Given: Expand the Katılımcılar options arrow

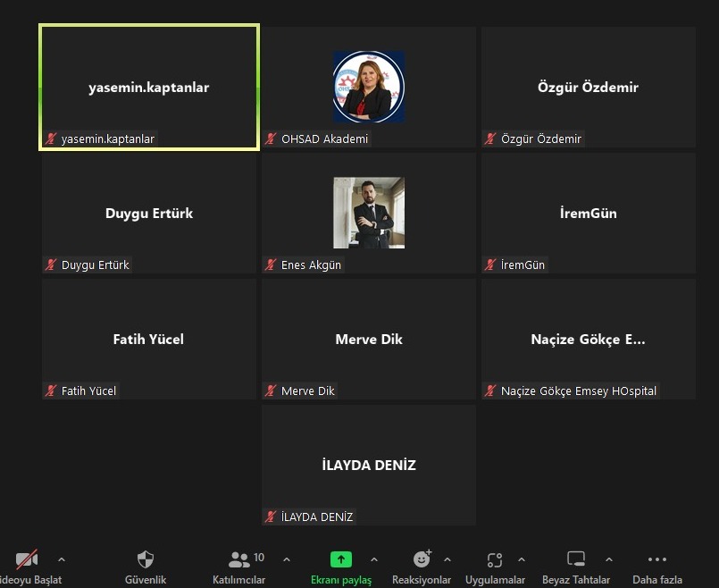Looking at the screenshot, I should pyautogui.click(x=287, y=559).
